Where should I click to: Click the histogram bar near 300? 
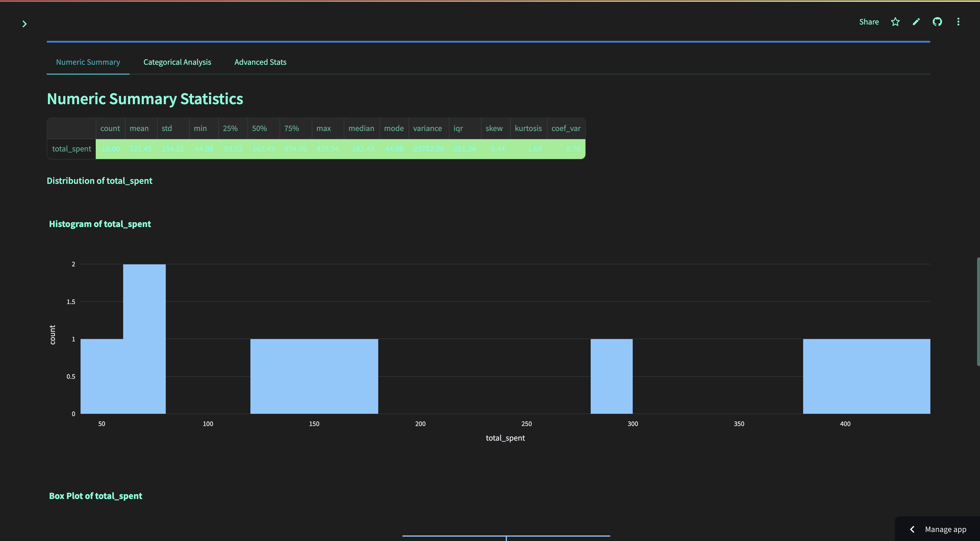(611, 376)
